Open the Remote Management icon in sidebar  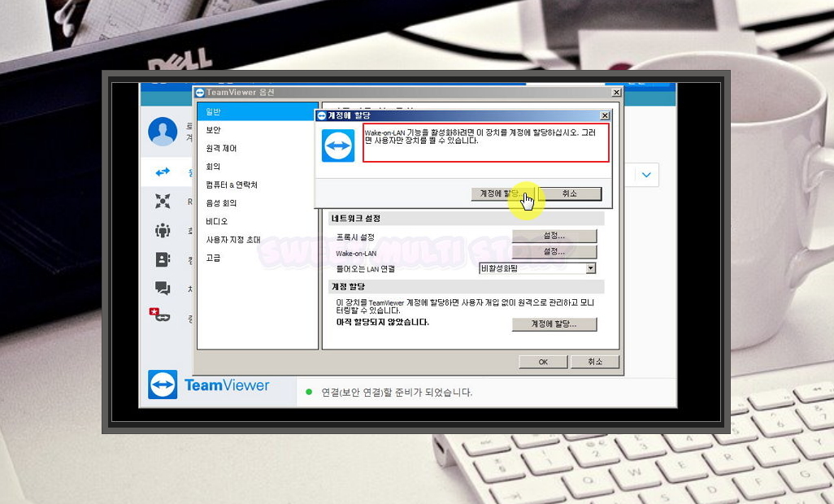pyautogui.click(x=163, y=201)
